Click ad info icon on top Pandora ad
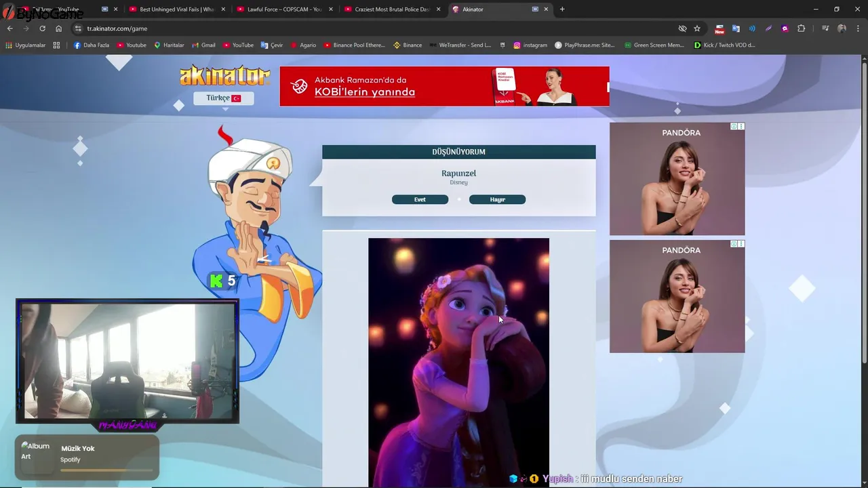Viewport: 868px width, 488px height. [734, 127]
